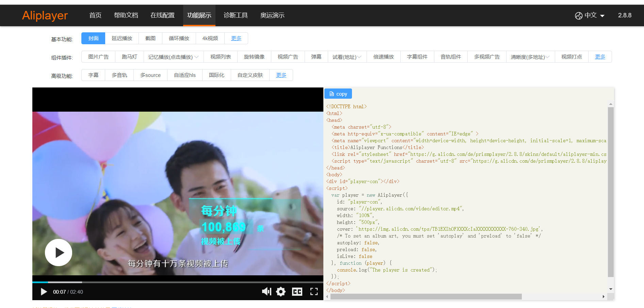This screenshot has height=308, width=644.
Task: Open the 奥运演示 nav item
Action: pyautogui.click(x=272, y=15)
